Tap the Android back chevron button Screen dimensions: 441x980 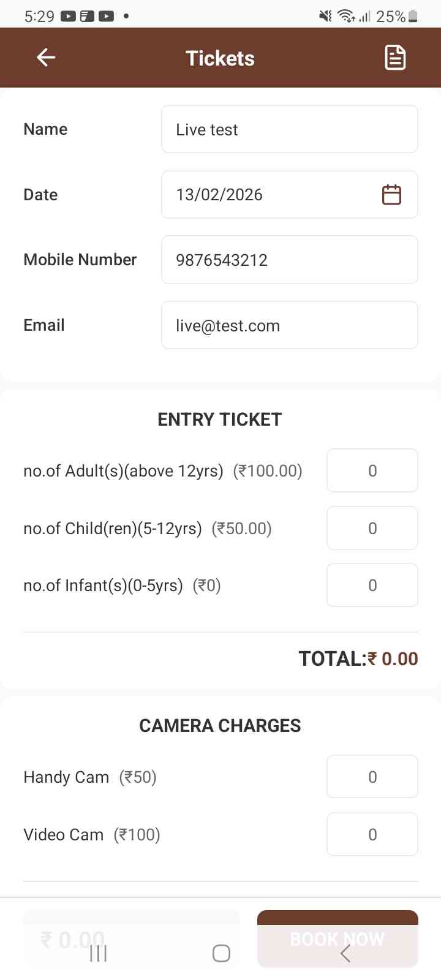(x=345, y=953)
